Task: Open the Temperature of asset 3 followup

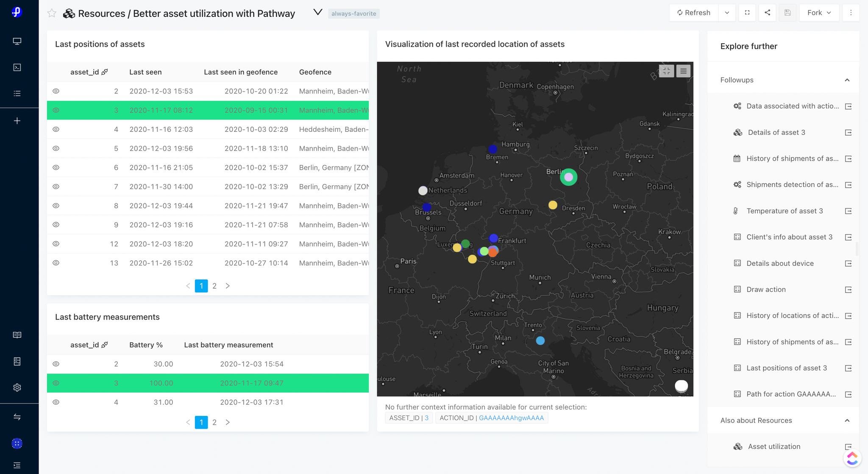Action: point(786,211)
